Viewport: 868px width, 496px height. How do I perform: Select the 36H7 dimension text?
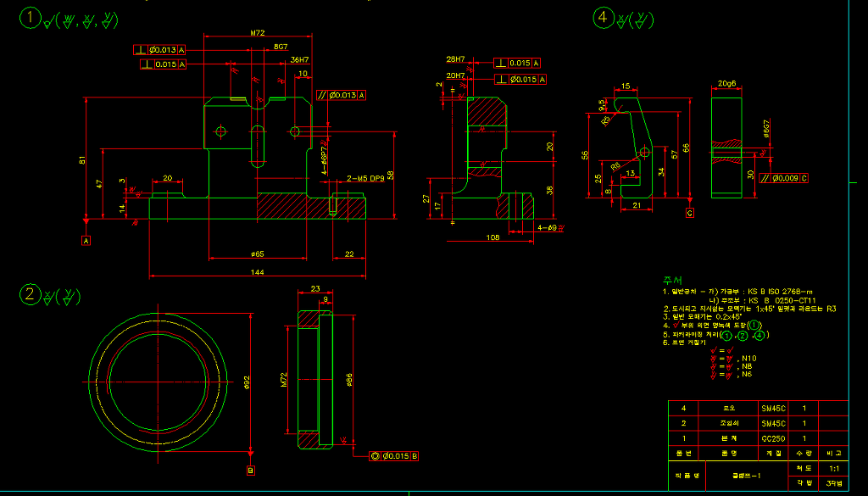[299, 60]
